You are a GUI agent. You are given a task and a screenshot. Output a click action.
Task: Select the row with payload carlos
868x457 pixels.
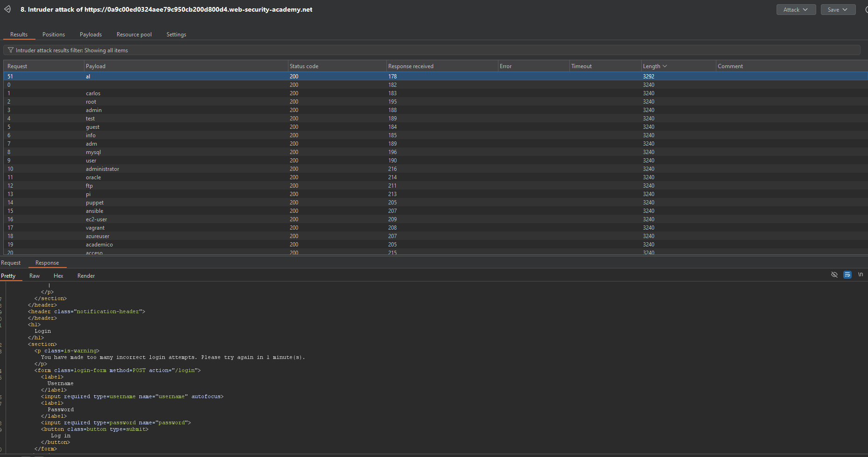pyautogui.click(x=93, y=93)
